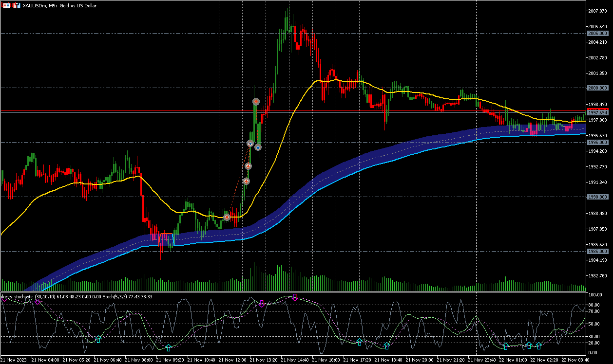613x364 pixels.
Task: Click the rightmost cyan up arrow in stochastic panel
Action: tap(538, 346)
